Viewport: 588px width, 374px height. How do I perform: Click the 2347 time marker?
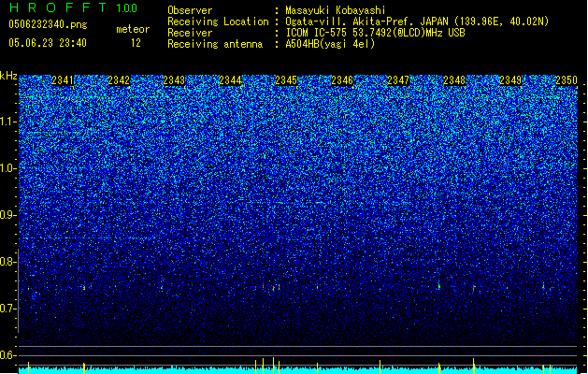click(x=398, y=80)
